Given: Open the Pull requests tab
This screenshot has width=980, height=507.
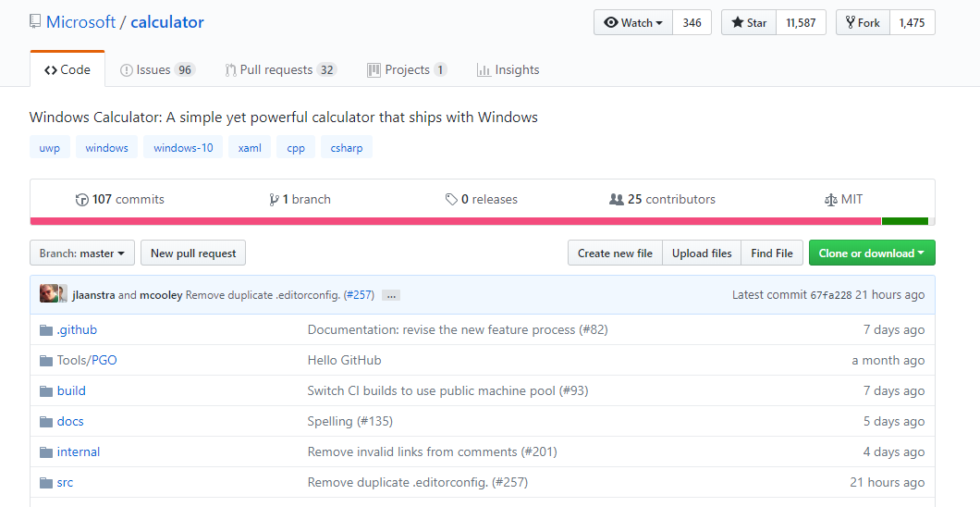Looking at the screenshot, I should (x=281, y=70).
